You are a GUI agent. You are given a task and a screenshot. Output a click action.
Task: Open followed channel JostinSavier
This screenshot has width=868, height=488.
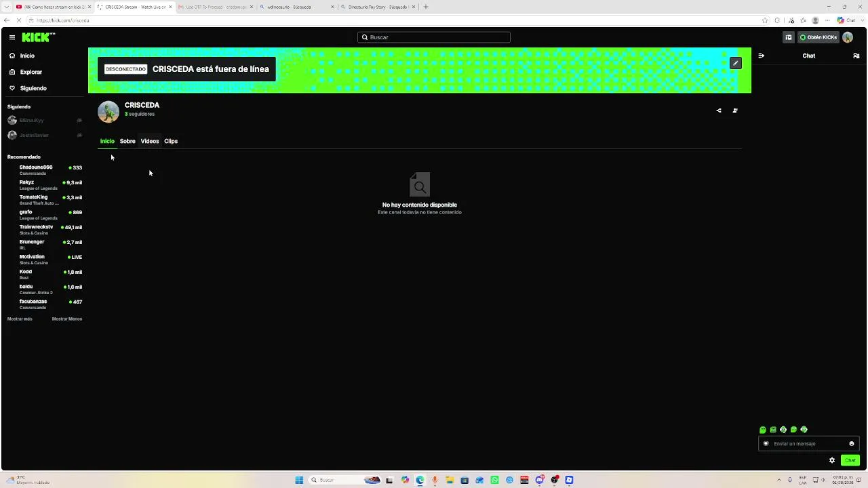(x=44, y=135)
